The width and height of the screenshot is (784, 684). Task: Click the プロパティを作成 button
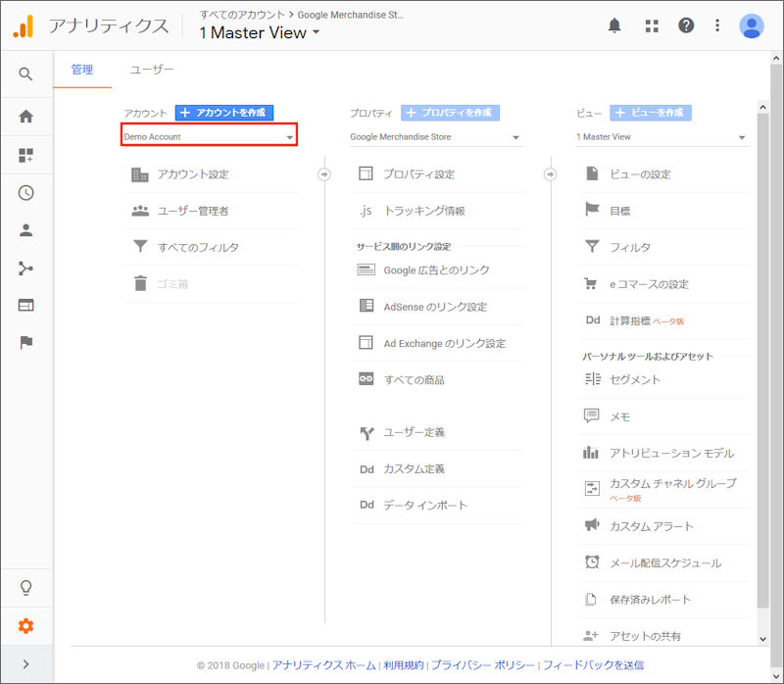pos(450,113)
